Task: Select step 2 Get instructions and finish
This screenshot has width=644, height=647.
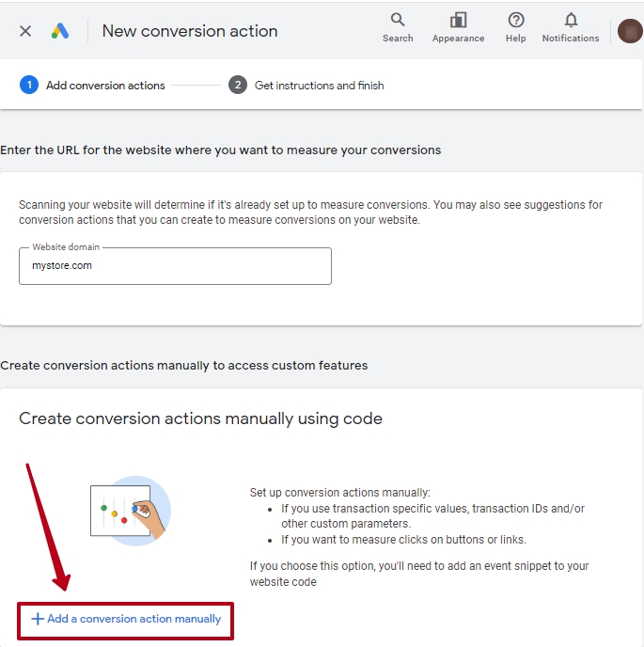Action: [306, 85]
